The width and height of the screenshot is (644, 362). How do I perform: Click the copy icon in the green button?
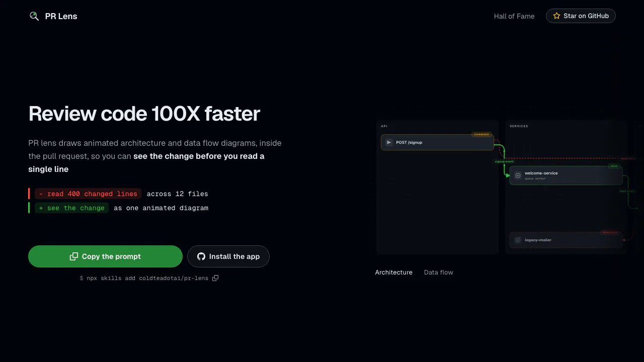coord(74,256)
